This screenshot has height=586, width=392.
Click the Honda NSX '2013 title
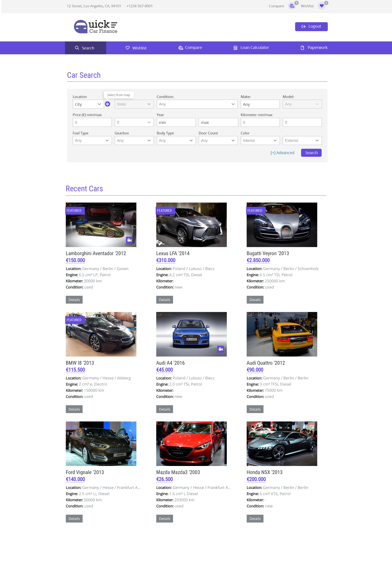(265, 472)
